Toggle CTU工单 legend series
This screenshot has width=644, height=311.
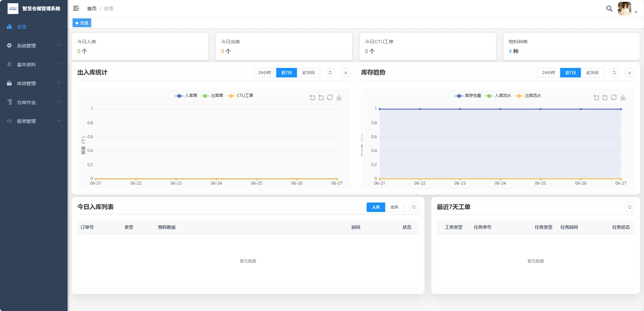240,96
